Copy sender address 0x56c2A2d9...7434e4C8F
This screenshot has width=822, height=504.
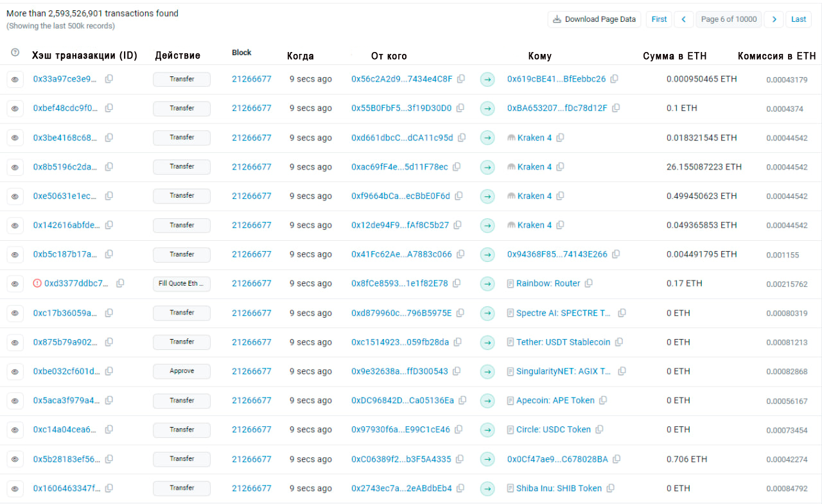461,79
